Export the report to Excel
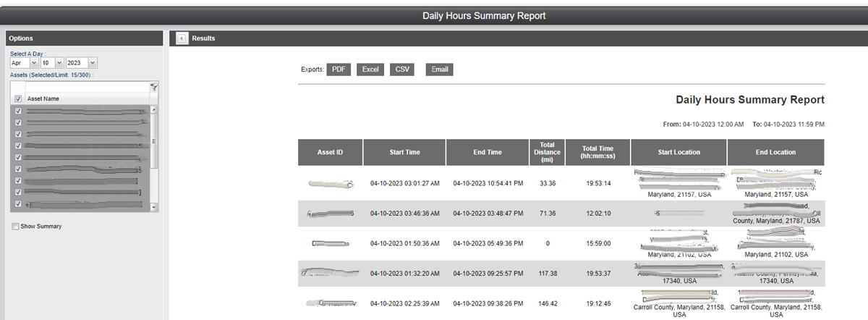This screenshot has height=320, width=868. [x=370, y=70]
